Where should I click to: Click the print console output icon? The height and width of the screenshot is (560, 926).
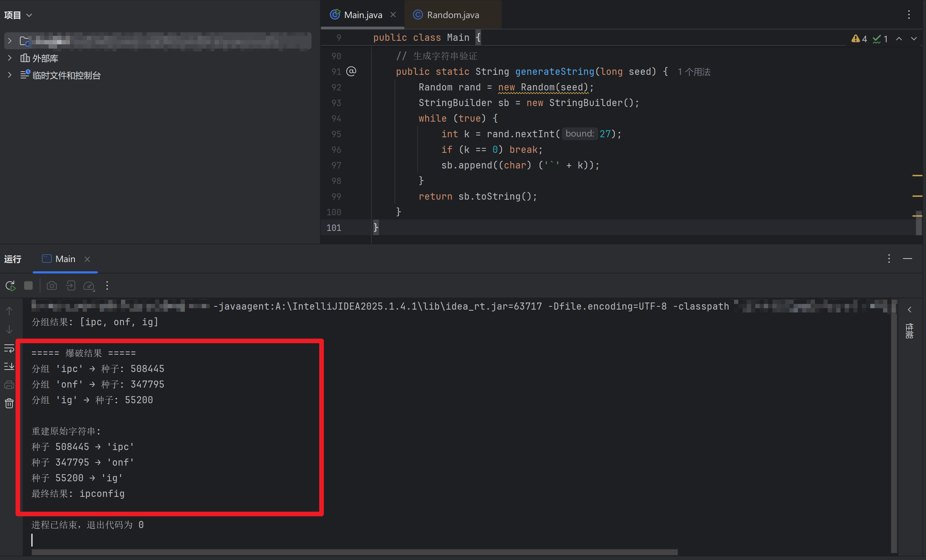click(9, 385)
